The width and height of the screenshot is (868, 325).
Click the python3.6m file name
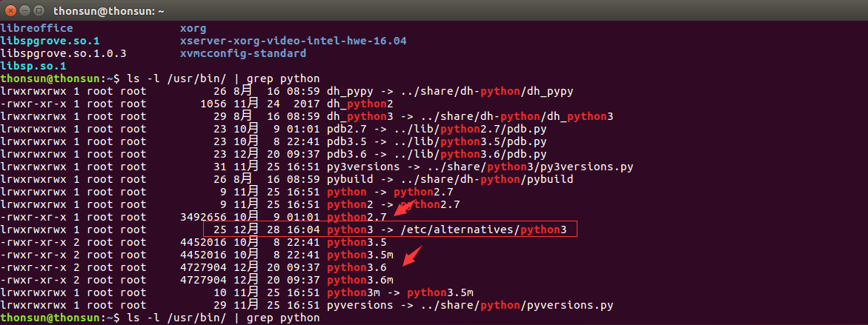click(x=360, y=281)
